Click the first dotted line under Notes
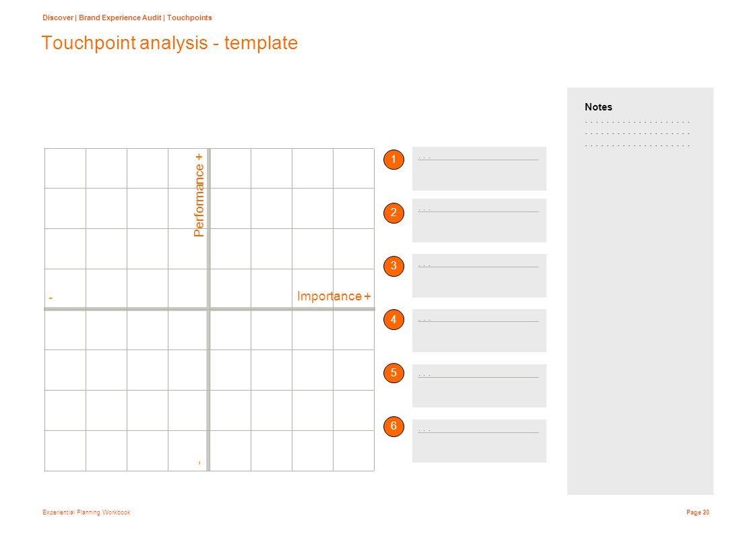 pyautogui.click(x=637, y=122)
